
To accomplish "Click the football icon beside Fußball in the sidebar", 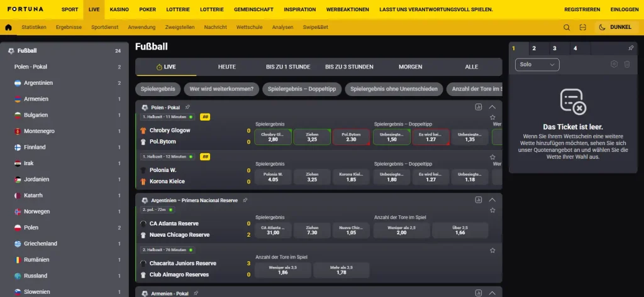I will point(11,51).
